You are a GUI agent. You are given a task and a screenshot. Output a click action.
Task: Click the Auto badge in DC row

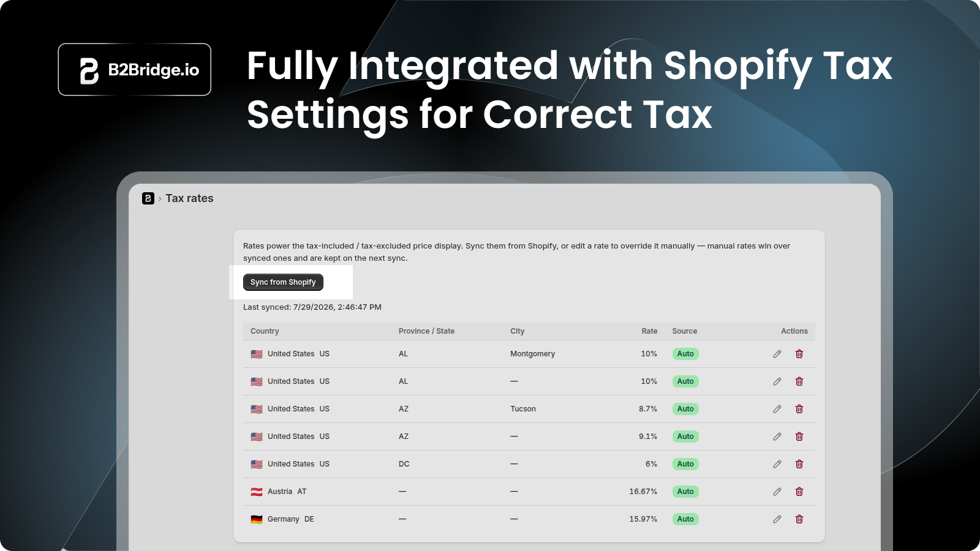coord(685,464)
